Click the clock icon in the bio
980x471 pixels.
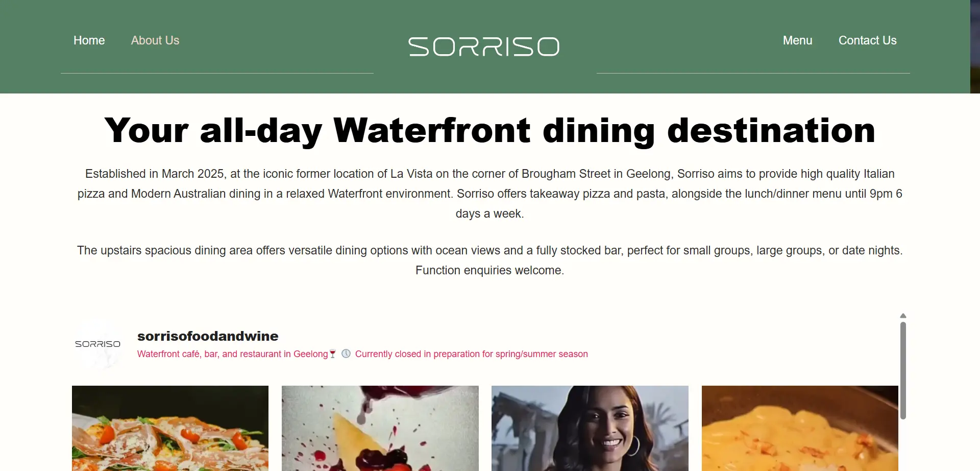(x=346, y=354)
